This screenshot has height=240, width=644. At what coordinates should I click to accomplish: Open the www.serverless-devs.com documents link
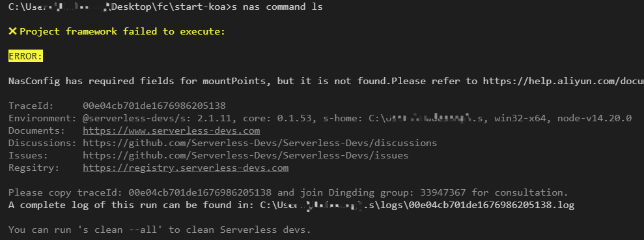point(171,131)
